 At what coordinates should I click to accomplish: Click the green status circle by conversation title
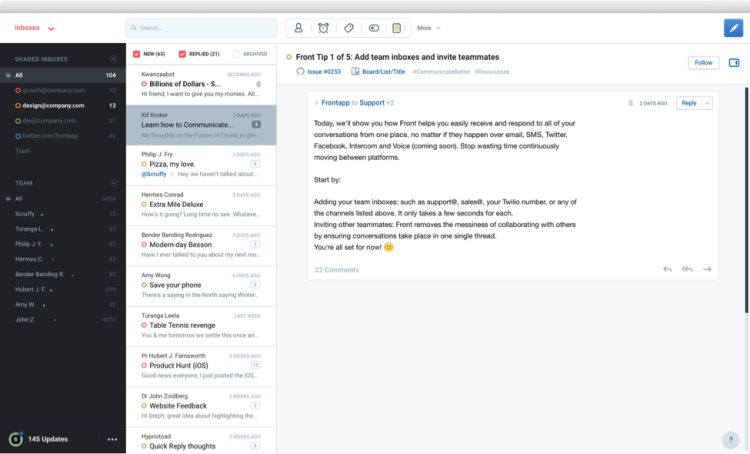pos(289,57)
